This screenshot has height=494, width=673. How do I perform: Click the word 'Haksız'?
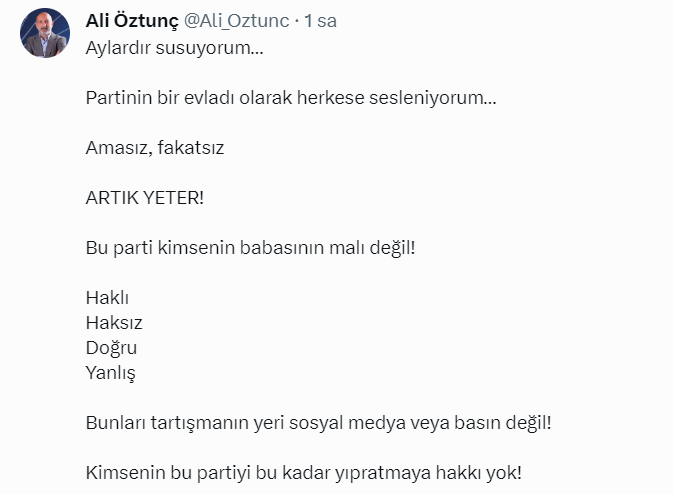114,323
